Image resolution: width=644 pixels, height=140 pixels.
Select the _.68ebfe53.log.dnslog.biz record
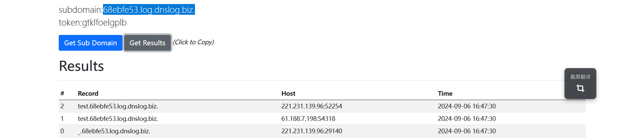tap(114, 131)
